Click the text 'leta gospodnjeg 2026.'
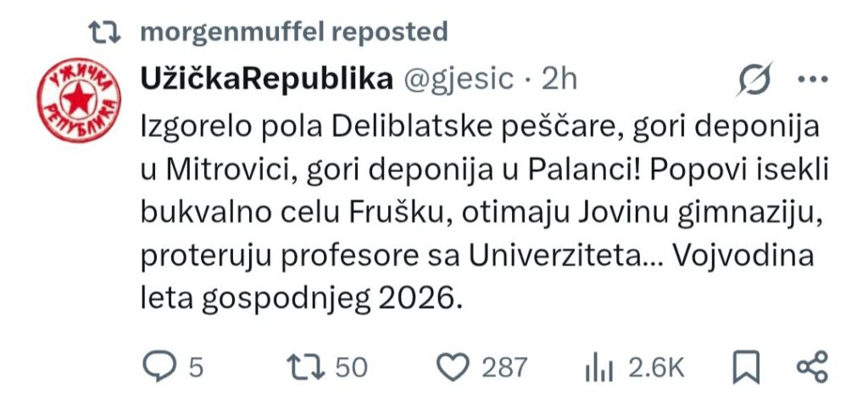This screenshot has width=868, height=403. pos(301,300)
